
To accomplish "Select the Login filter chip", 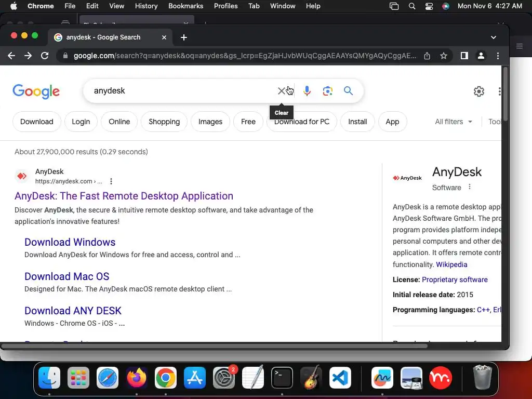I will 81,122.
